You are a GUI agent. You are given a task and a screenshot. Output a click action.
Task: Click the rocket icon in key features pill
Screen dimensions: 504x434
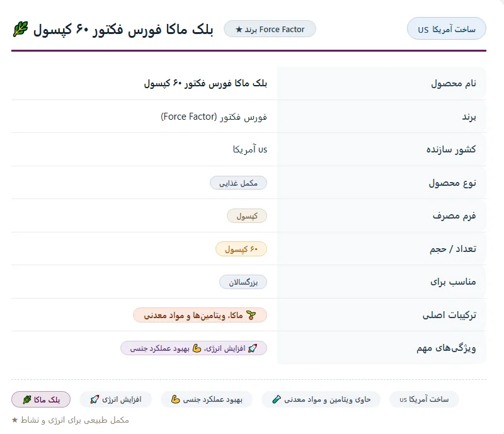pyautogui.click(x=253, y=348)
